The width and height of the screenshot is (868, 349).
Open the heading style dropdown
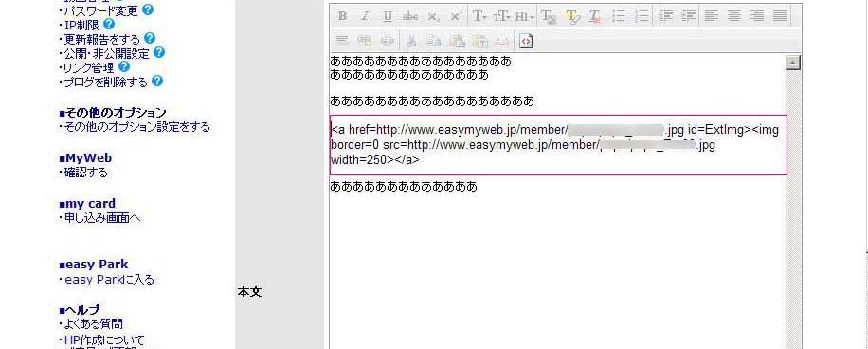tap(525, 17)
